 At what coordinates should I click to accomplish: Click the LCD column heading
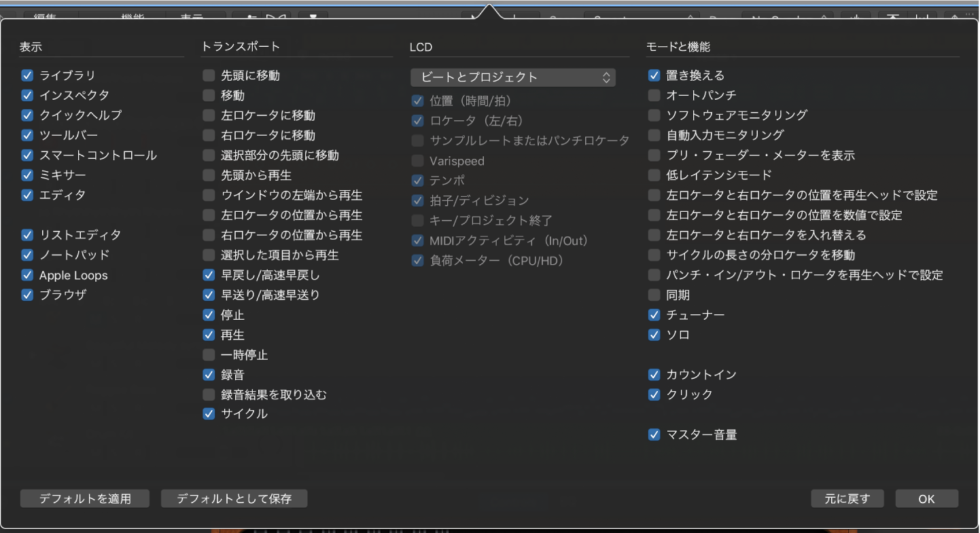(x=421, y=47)
